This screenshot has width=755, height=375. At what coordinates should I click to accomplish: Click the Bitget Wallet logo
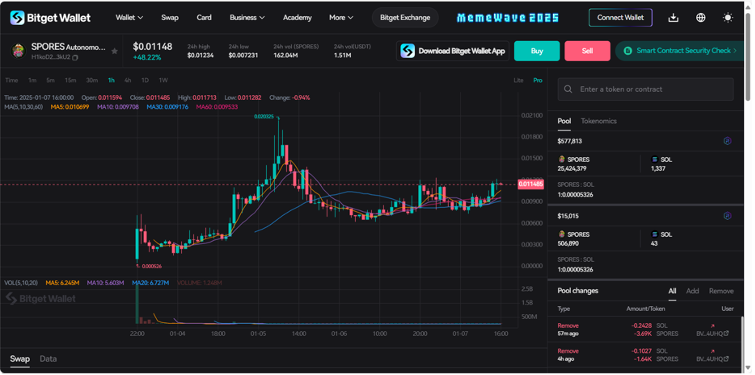pos(51,18)
